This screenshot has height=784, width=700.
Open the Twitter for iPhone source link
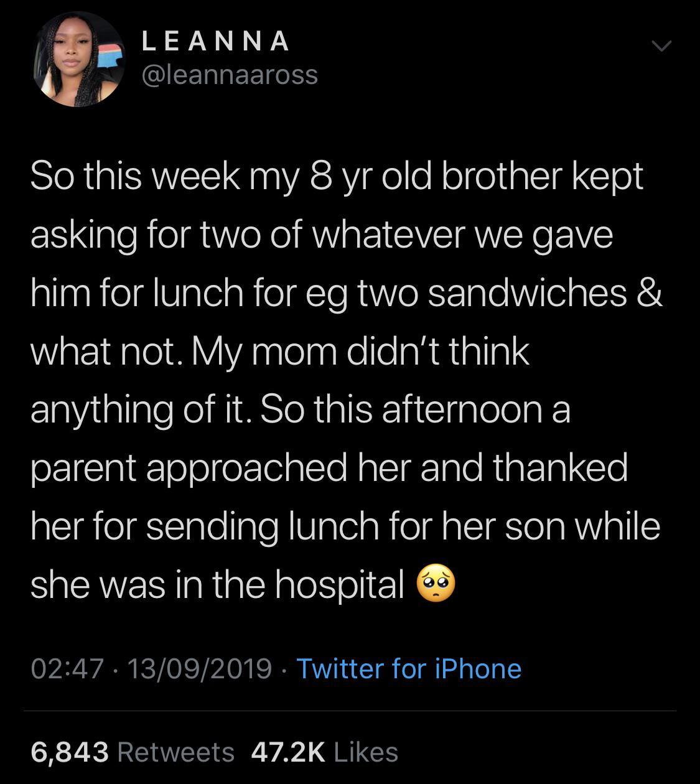(409, 669)
